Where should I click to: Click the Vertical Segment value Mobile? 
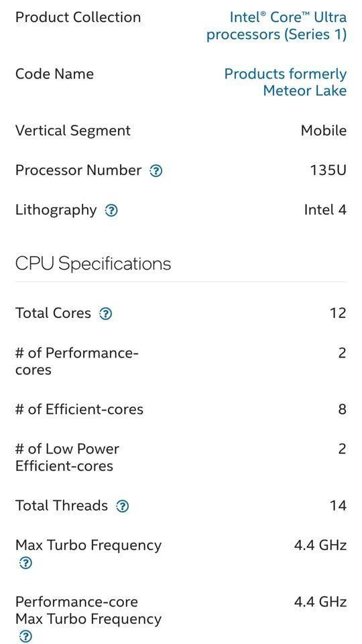pyautogui.click(x=323, y=131)
